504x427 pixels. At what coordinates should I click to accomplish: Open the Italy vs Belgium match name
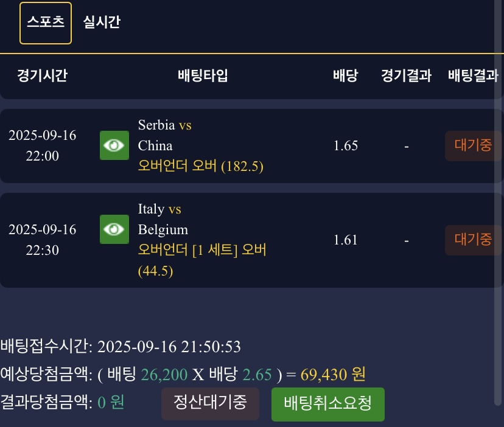[x=163, y=219]
